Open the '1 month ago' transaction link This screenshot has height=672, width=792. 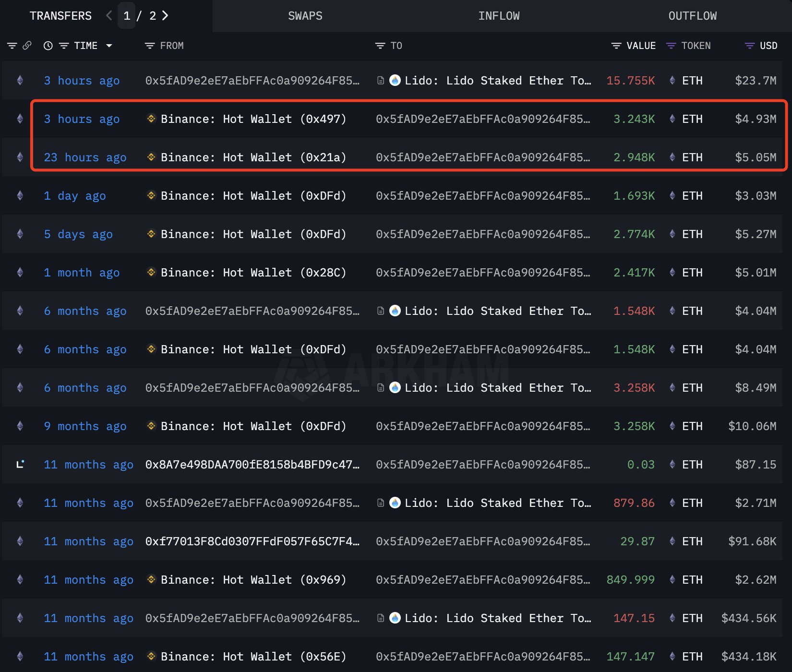pos(82,273)
